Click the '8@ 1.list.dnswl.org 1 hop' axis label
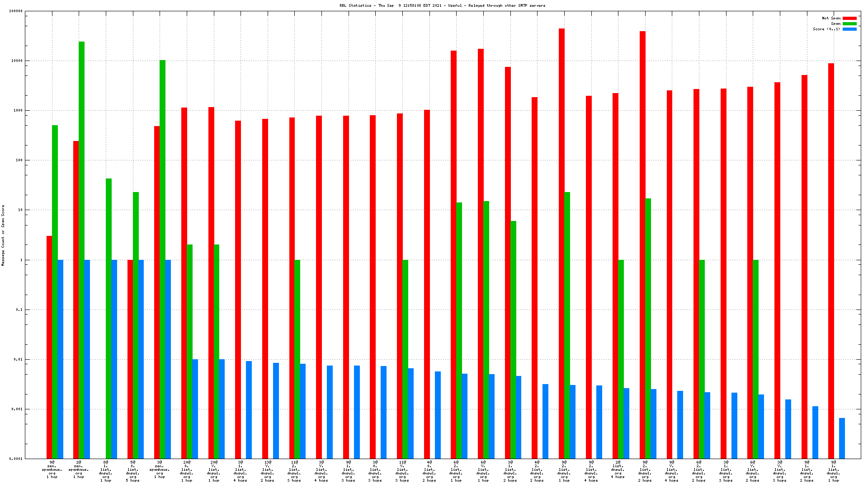 tap(106, 471)
